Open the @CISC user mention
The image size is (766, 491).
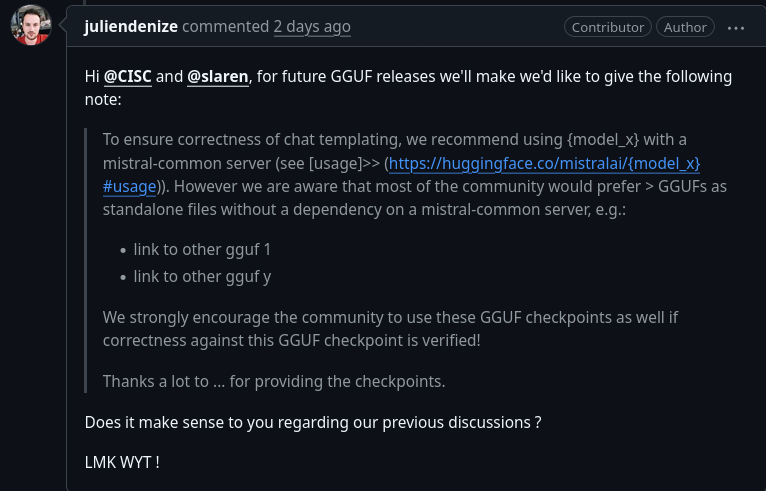(128, 77)
